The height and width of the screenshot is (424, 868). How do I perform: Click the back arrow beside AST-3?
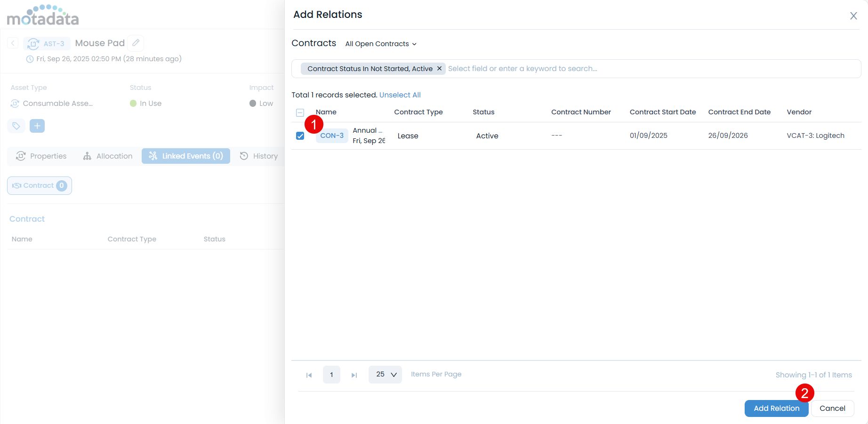tap(13, 43)
